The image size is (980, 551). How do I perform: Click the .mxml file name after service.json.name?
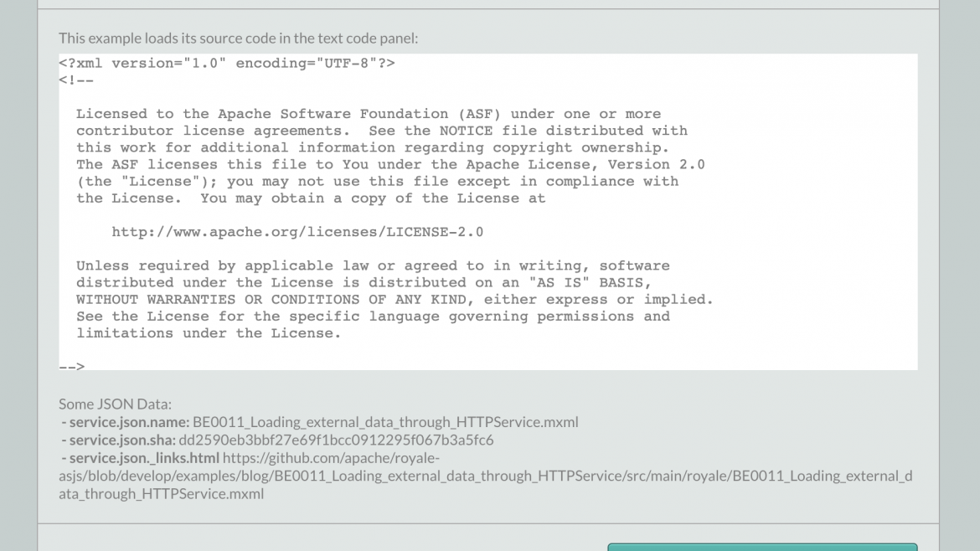pos(385,422)
